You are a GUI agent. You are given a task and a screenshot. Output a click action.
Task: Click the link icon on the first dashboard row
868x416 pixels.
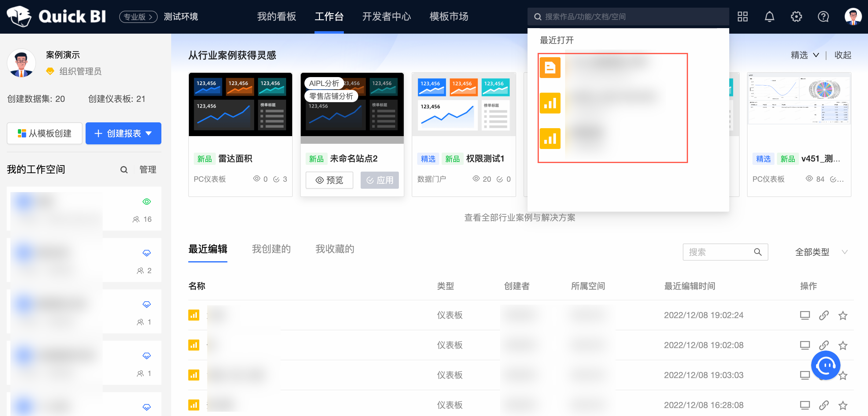(x=824, y=315)
